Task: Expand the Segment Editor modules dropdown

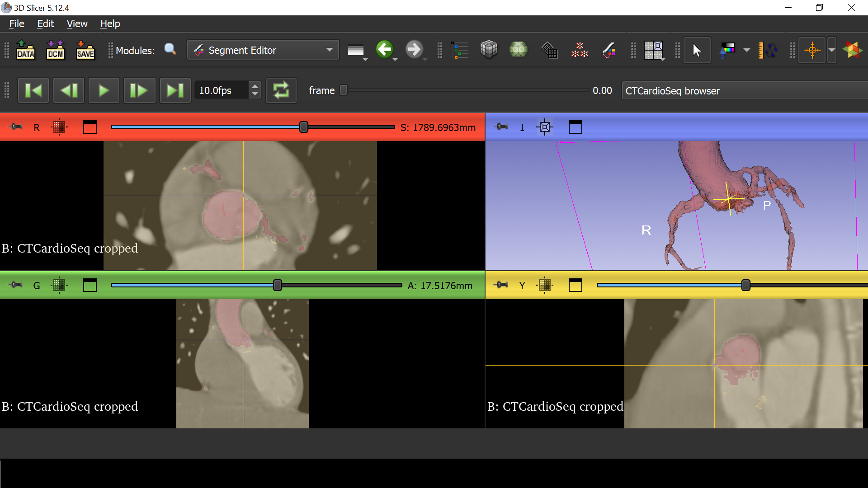Action: tap(263, 50)
